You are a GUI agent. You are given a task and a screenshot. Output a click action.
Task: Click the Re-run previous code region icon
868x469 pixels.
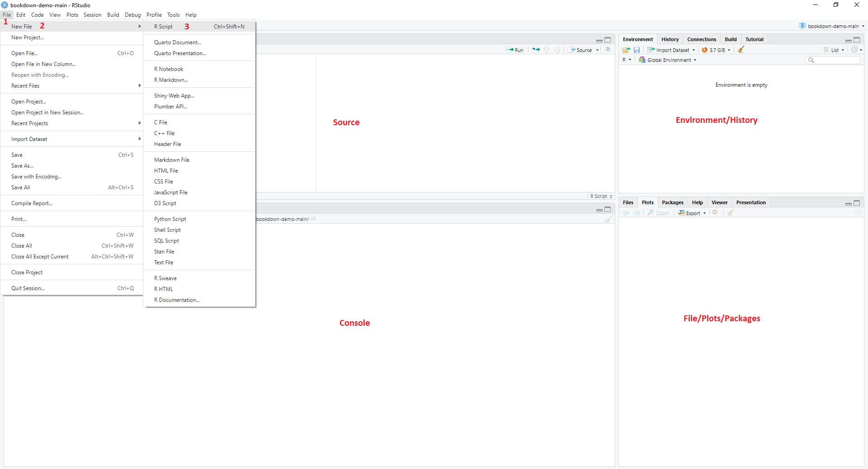tap(535, 50)
